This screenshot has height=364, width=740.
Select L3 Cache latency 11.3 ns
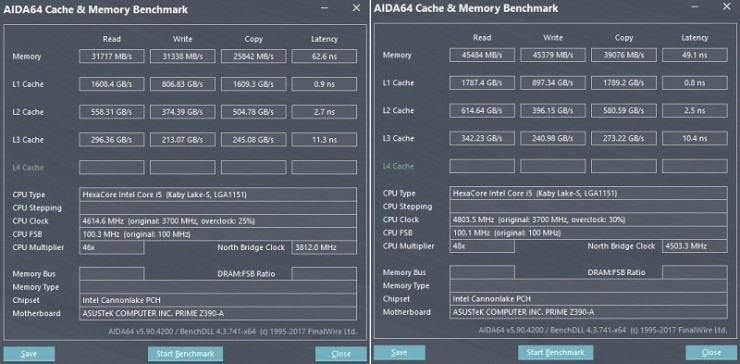tap(324, 139)
